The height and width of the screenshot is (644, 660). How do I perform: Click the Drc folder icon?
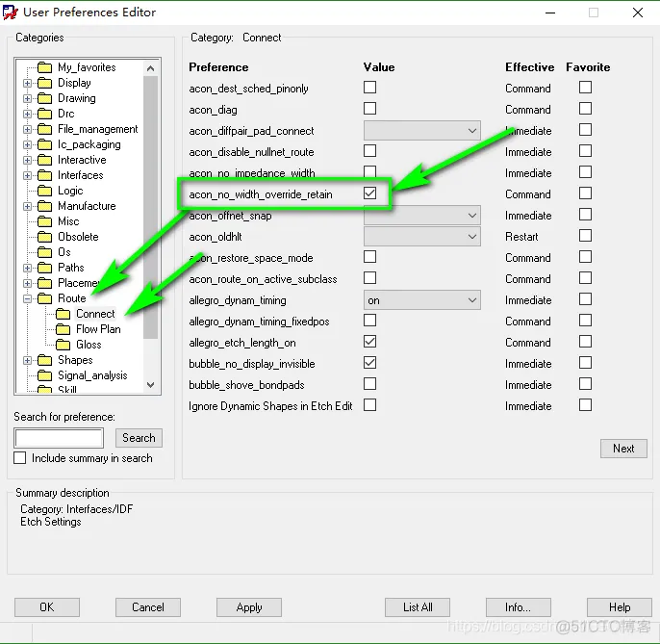point(44,114)
